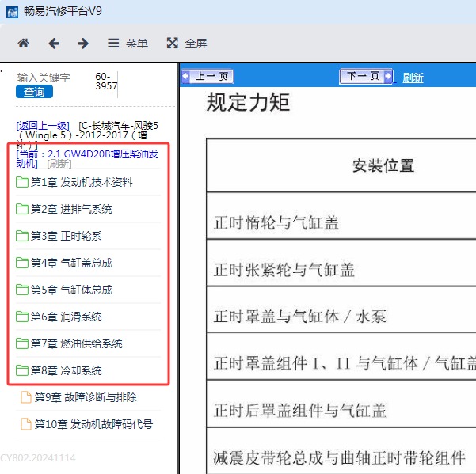Click the 下一页 next page button
Viewport: 476px width, 474px height.
click(x=366, y=77)
